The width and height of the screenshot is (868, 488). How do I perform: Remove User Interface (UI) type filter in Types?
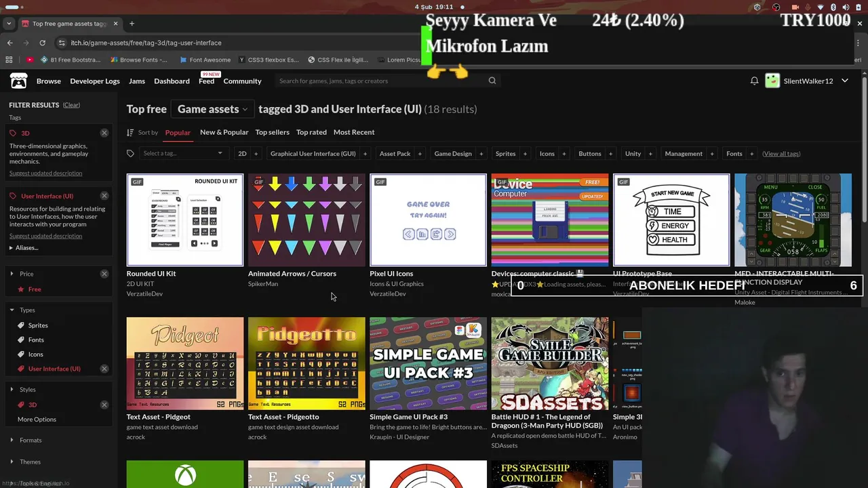point(104,369)
